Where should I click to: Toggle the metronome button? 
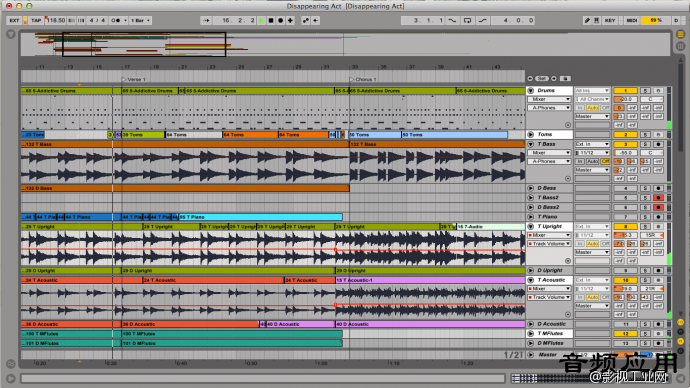click(115, 20)
